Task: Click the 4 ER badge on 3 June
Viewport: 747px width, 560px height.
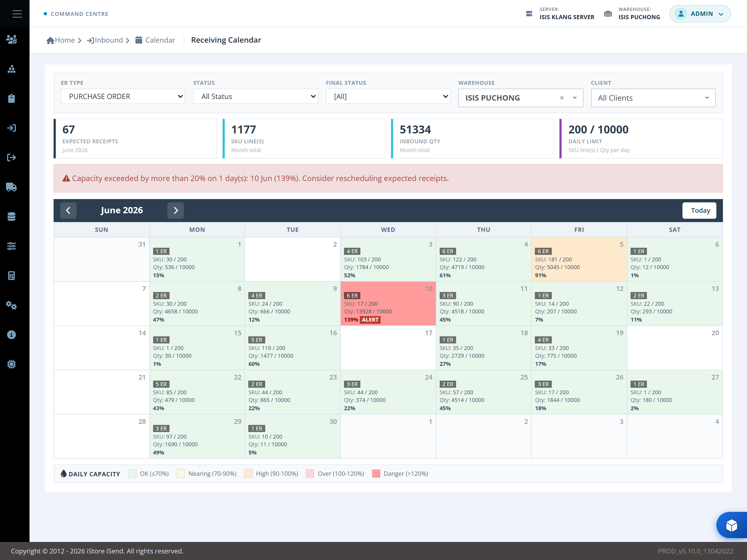Action: click(x=352, y=251)
